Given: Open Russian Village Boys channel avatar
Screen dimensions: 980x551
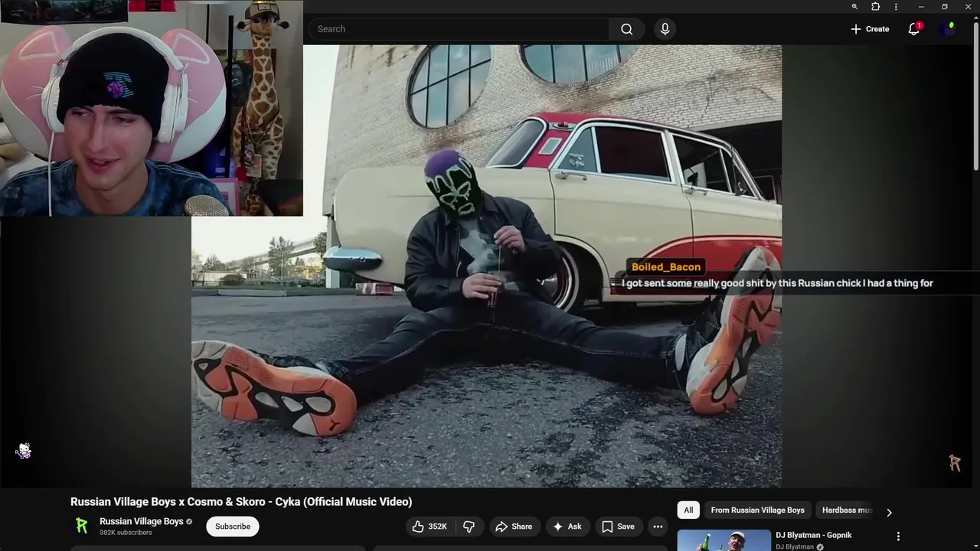Looking at the screenshot, I should (82, 527).
